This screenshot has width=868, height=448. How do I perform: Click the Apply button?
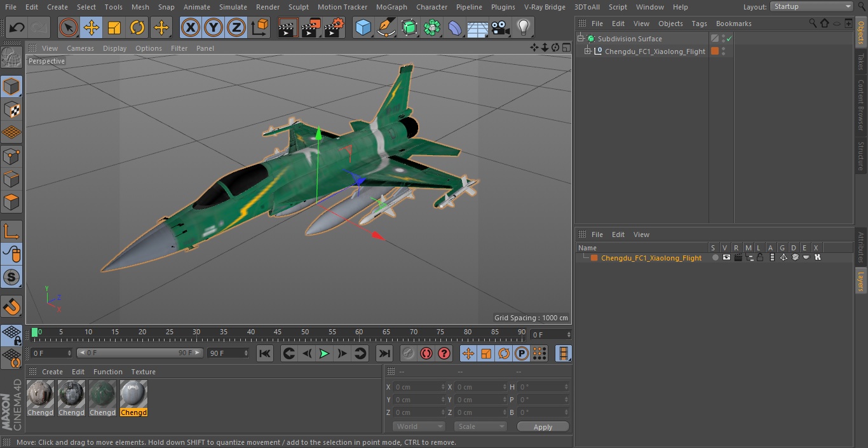click(543, 427)
